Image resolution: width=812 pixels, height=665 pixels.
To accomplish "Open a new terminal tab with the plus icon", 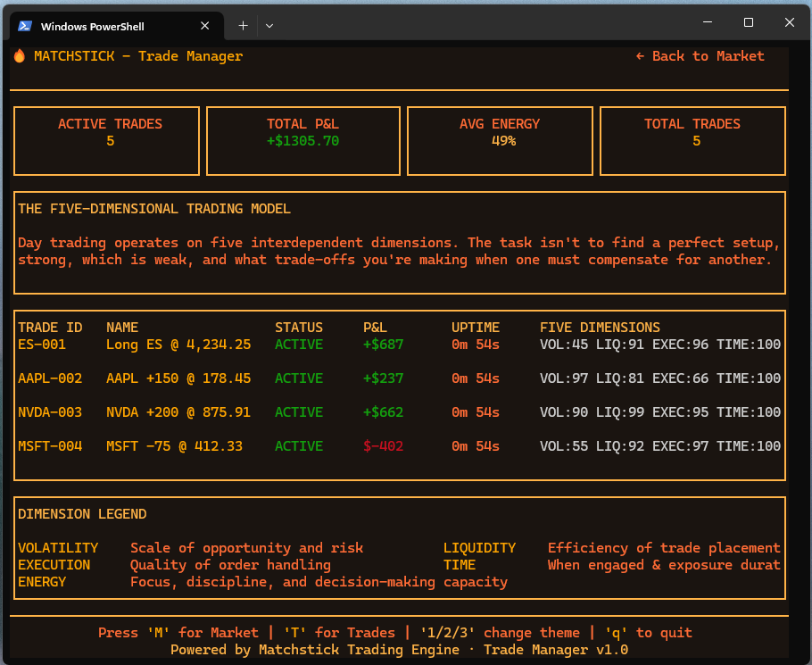I will (242, 26).
